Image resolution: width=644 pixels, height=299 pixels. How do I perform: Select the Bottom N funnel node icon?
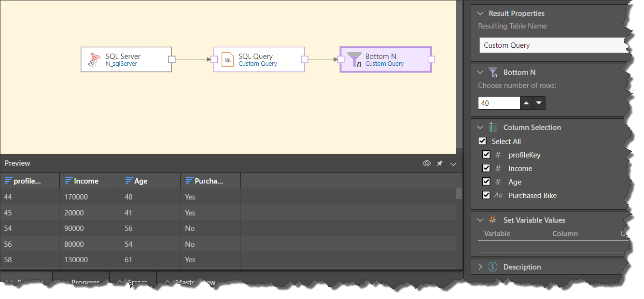coord(354,59)
